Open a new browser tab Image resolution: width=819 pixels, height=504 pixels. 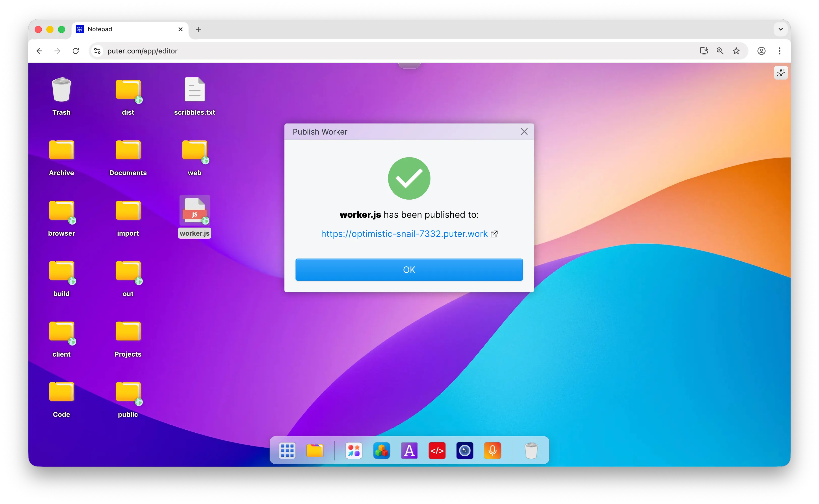(x=198, y=29)
